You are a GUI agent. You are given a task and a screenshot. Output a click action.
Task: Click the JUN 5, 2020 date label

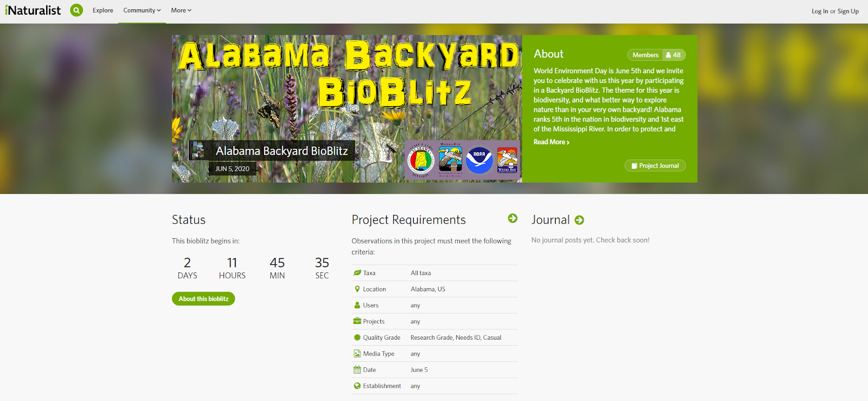[x=232, y=169]
